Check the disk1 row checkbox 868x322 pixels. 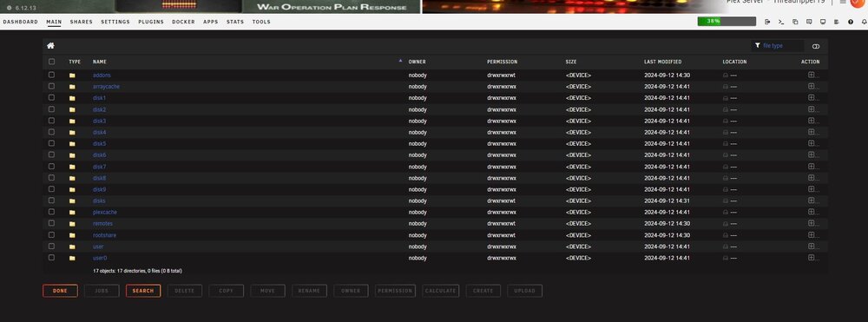[51, 97]
